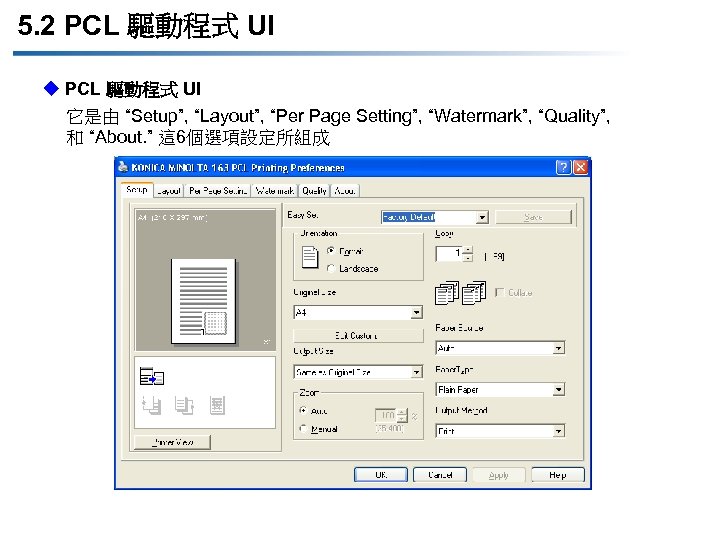The height and width of the screenshot is (540, 720).
Task: Confirm settings with the OK button
Action: 381,475
